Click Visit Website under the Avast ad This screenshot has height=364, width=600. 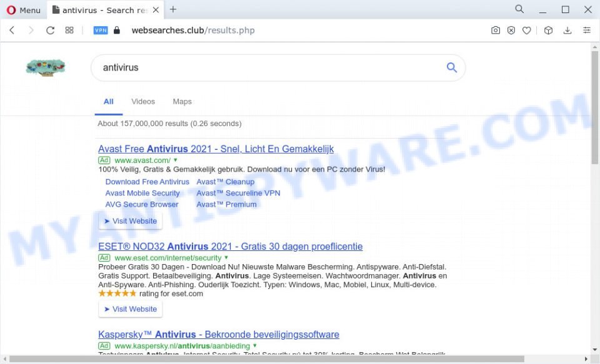coord(131,221)
